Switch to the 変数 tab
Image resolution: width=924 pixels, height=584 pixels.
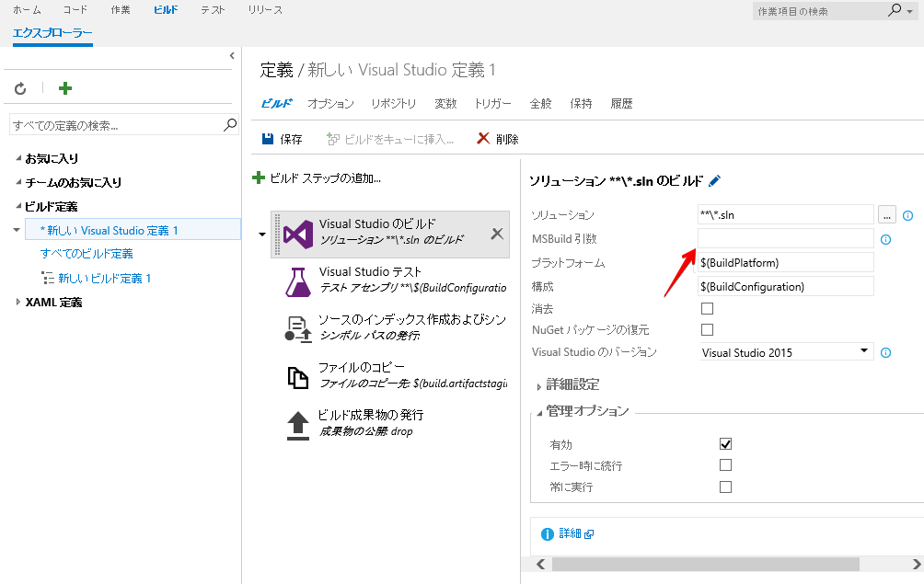[x=445, y=104]
